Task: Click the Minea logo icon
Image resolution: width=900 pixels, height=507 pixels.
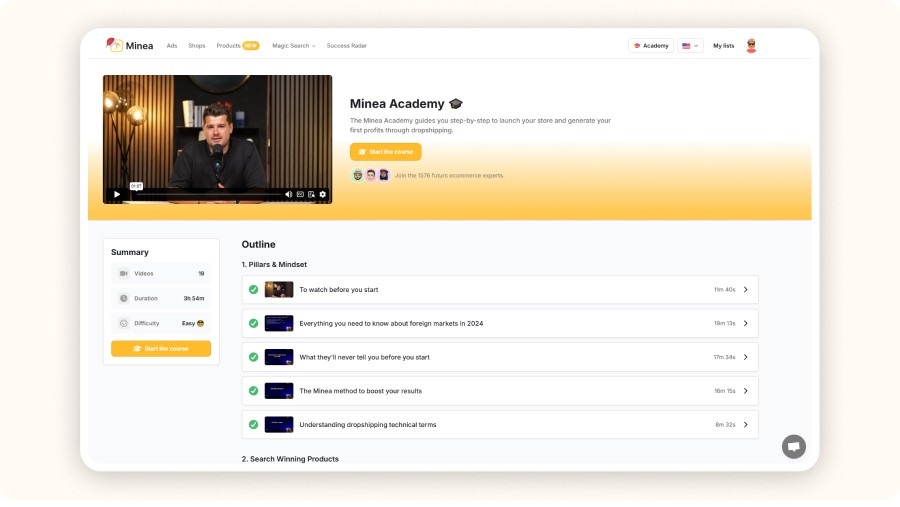Action: point(114,44)
